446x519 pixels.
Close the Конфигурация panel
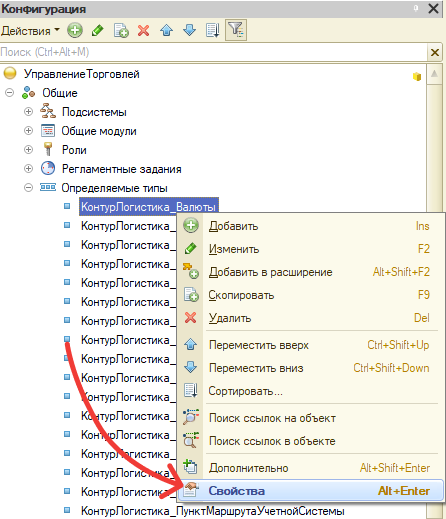click(433, 8)
